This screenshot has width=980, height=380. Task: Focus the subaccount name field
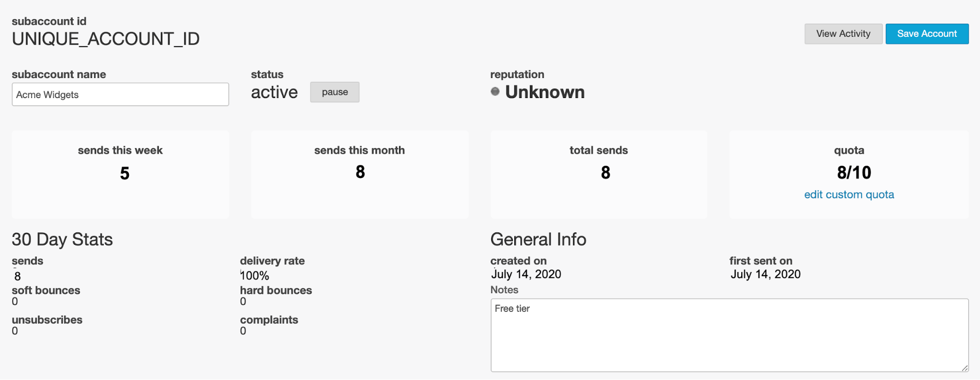120,94
